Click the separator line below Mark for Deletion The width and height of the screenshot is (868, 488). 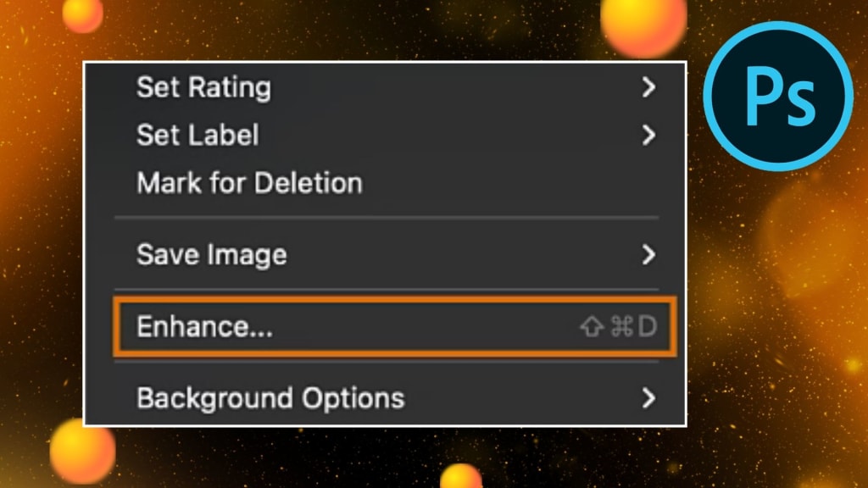(387, 218)
